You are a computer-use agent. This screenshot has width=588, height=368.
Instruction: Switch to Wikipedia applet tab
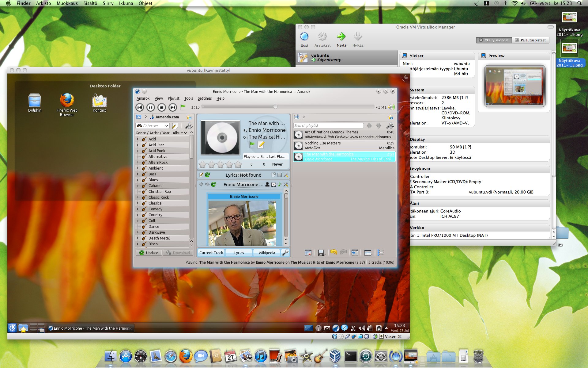coord(267,253)
